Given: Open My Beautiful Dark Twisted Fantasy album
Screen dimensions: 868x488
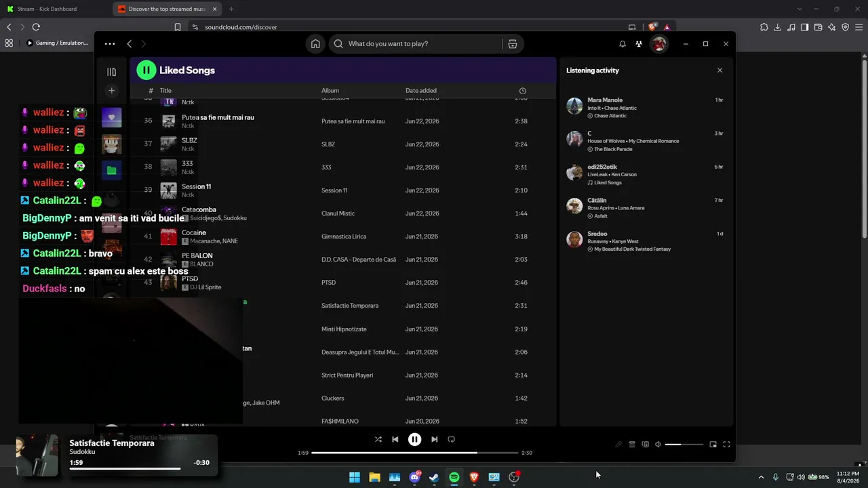Looking at the screenshot, I should (x=633, y=249).
